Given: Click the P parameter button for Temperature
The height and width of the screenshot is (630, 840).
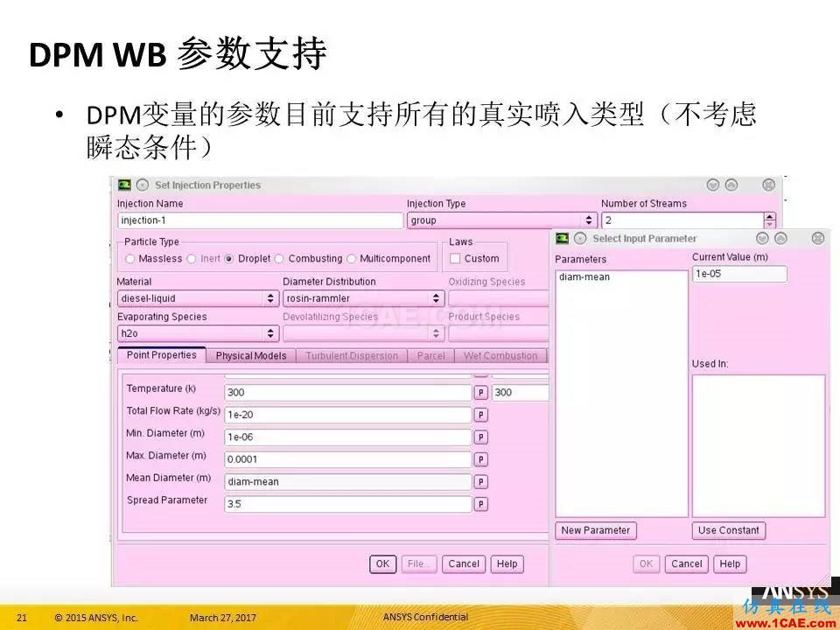Looking at the screenshot, I should (x=481, y=393).
